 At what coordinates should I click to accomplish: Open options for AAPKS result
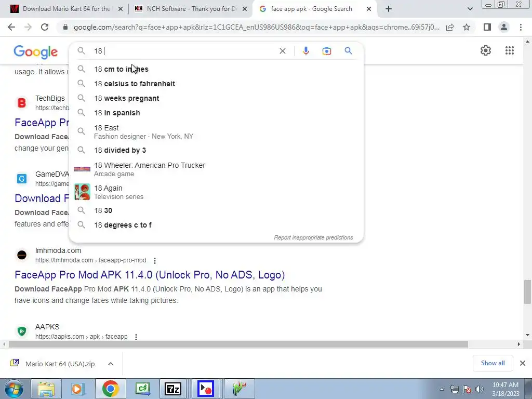[136, 337]
